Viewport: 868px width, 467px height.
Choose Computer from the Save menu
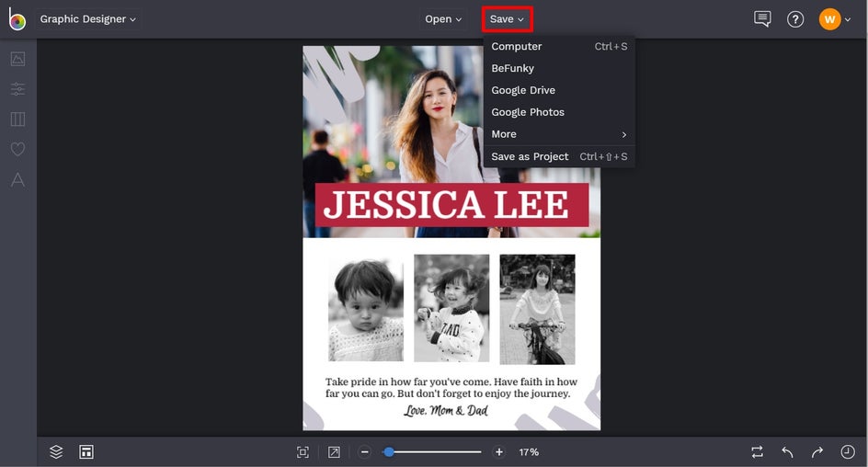click(517, 47)
